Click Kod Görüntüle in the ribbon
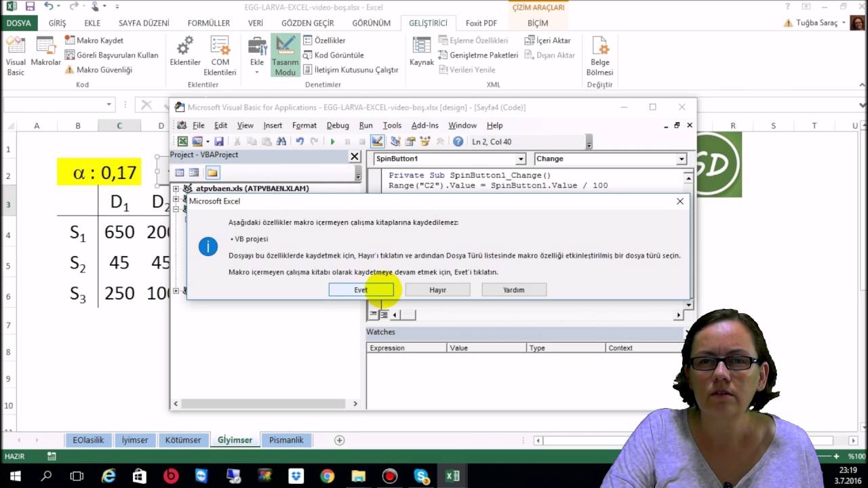 [334, 55]
